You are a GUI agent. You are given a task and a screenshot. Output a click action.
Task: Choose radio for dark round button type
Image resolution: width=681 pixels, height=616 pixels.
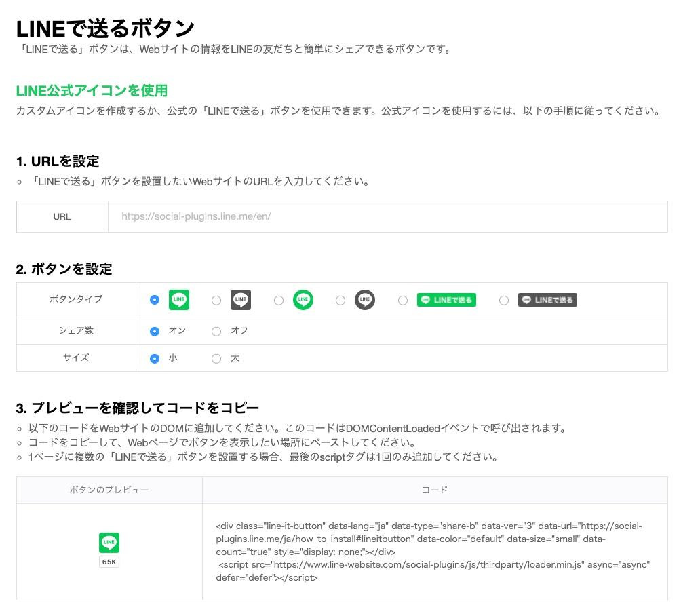click(x=340, y=300)
